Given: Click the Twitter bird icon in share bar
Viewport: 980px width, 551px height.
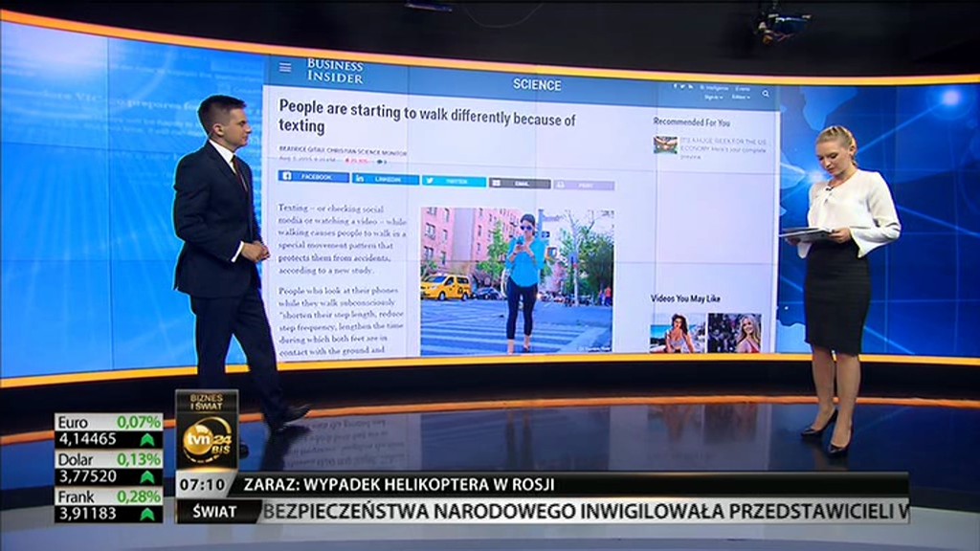Looking at the screenshot, I should (x=430, y=181).
